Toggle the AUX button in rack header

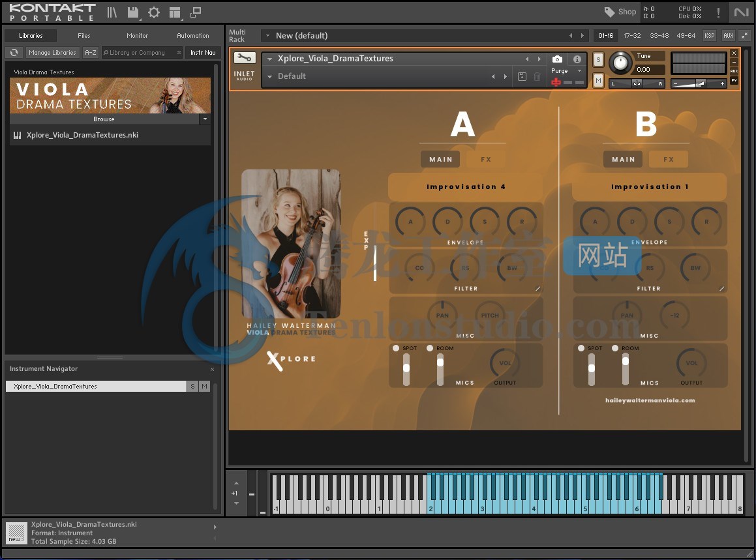(729, 36)
